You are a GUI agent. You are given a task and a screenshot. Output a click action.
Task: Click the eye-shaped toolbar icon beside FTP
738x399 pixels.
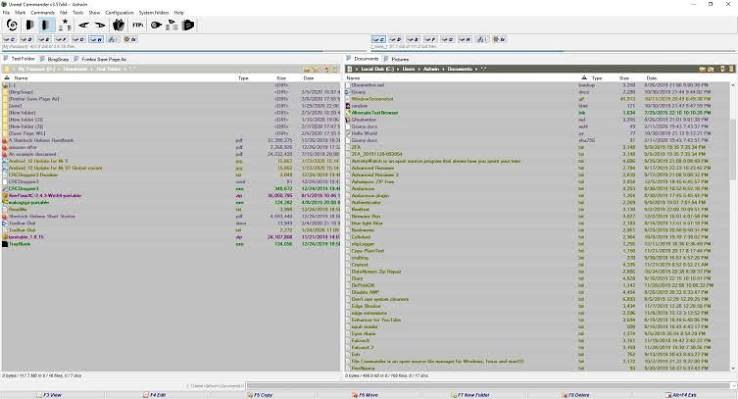156,25
